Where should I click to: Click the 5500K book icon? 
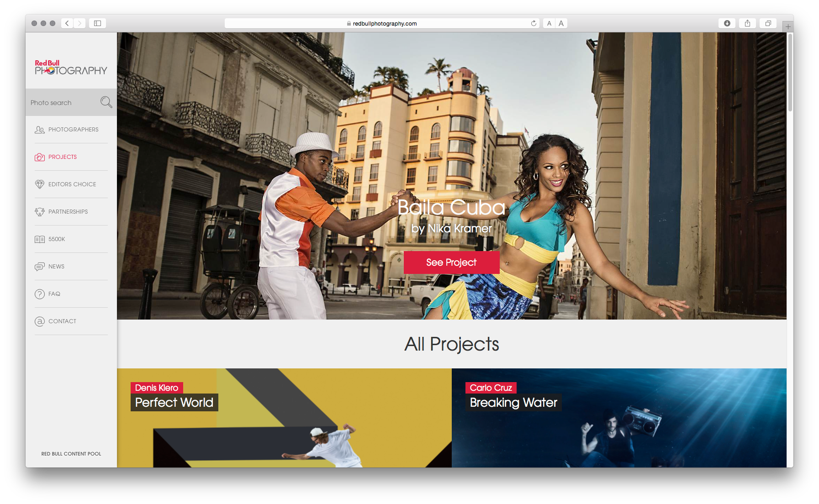[40, 239]
